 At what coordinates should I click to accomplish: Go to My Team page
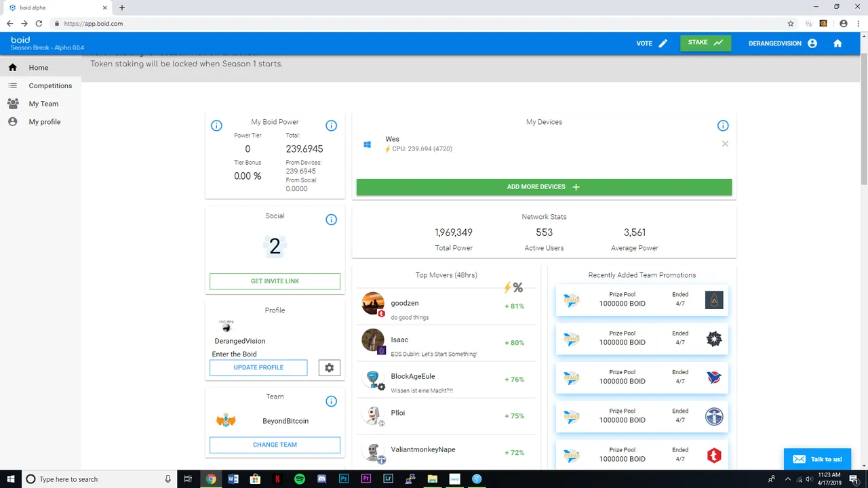point(41,104)
